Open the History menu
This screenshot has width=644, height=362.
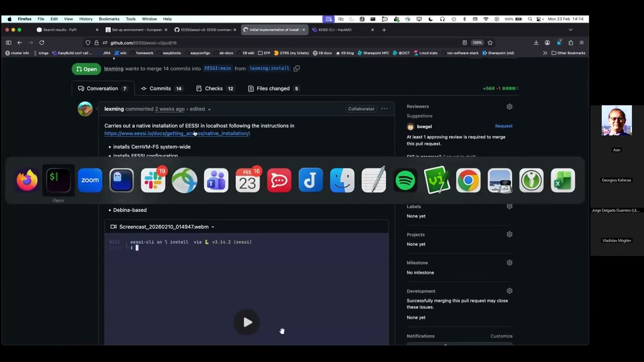point(86,19)
